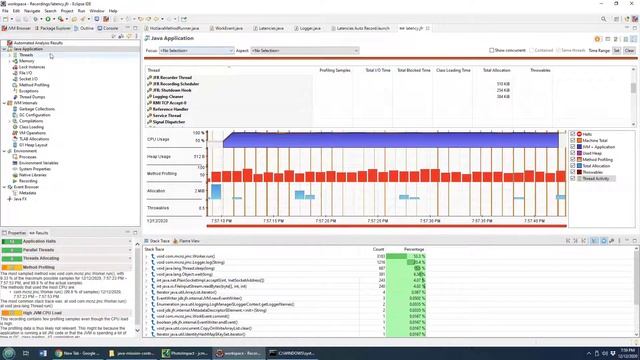Open the Thread Dumps page icon
The image size is (640, 360).
click(x=15, y=97)
